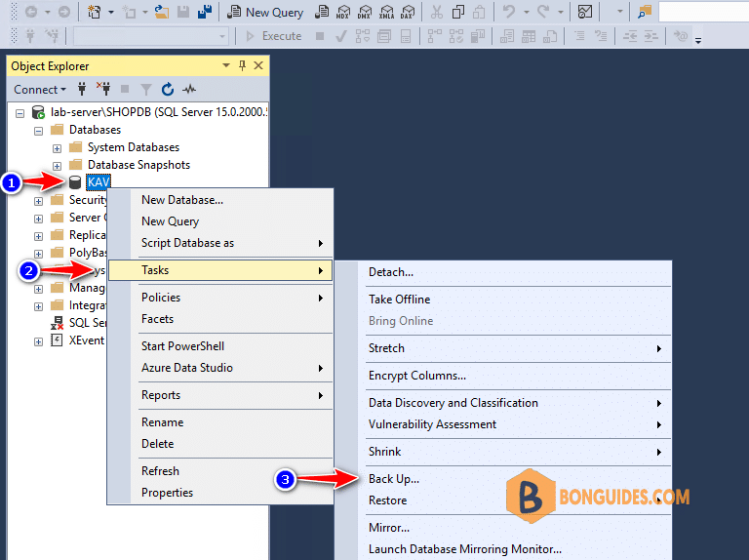Select Restore in Tasks submenu

(503, 500)
